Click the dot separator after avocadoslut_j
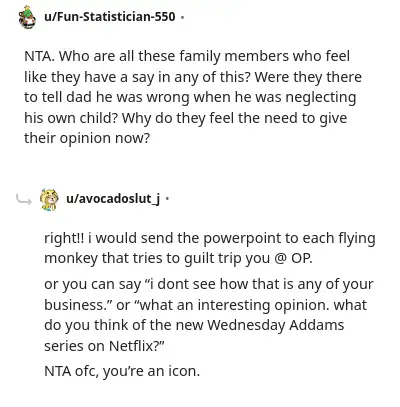The width and height of the screenshot is (400, 407). pyautogui.click(x=167, y=199)
